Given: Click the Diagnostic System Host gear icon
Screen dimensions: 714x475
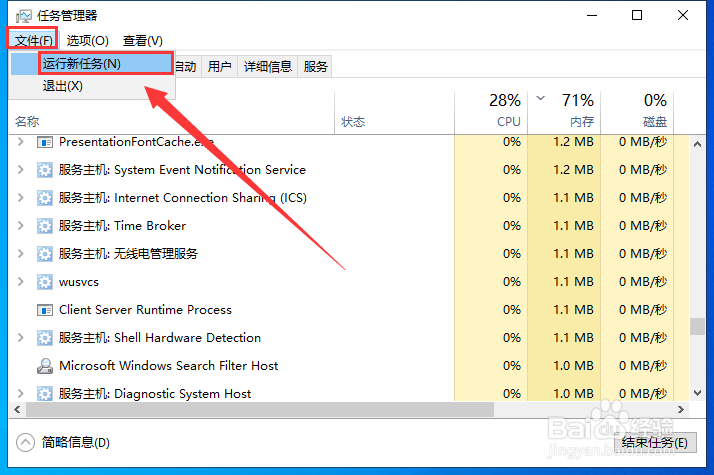Looking at the screenshot, I should tap(45, 394).
